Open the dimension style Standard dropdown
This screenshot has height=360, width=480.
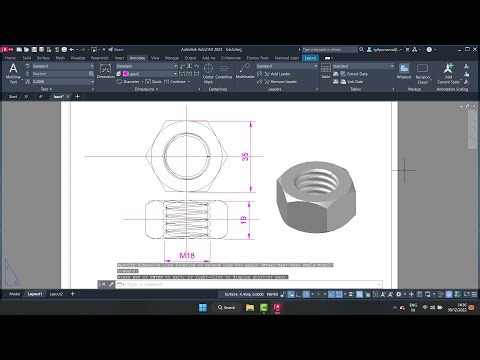[146, 66]
